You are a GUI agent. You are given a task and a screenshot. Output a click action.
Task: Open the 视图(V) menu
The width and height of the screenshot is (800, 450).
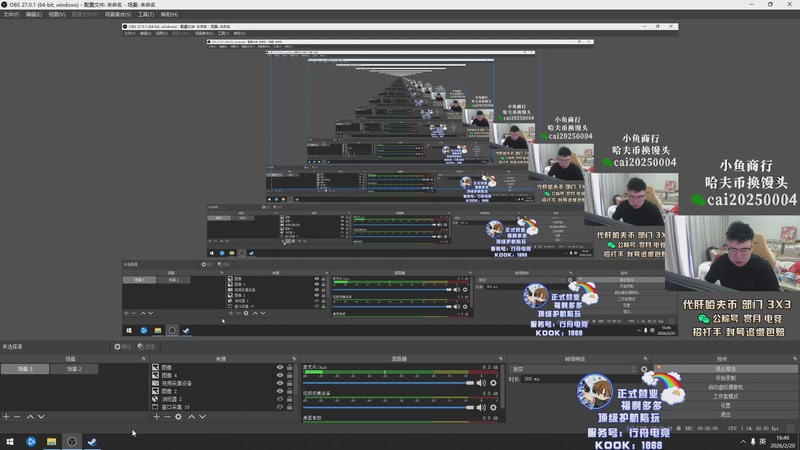coord(57,14)
